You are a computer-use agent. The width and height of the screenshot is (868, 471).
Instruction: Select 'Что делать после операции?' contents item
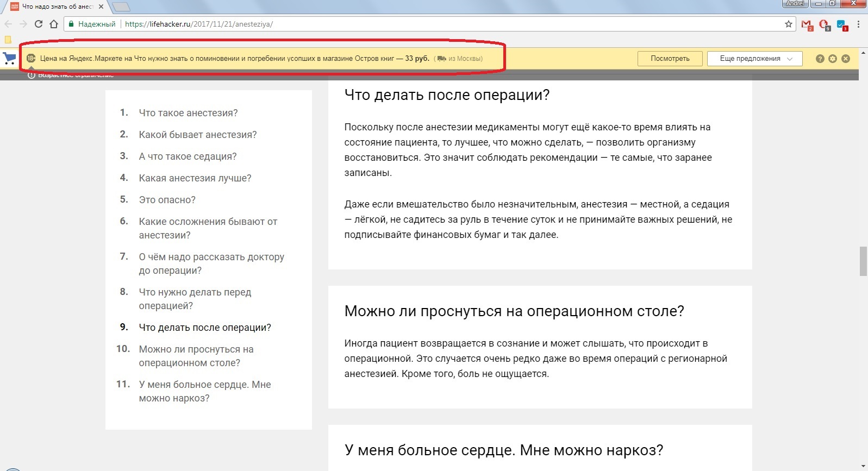click(x=205, y=328)
